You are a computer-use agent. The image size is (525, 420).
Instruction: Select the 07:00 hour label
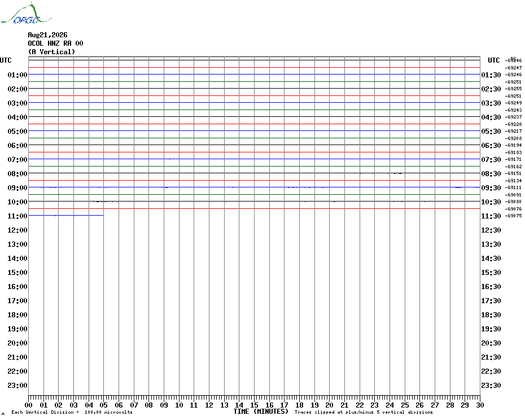point(17,159)
